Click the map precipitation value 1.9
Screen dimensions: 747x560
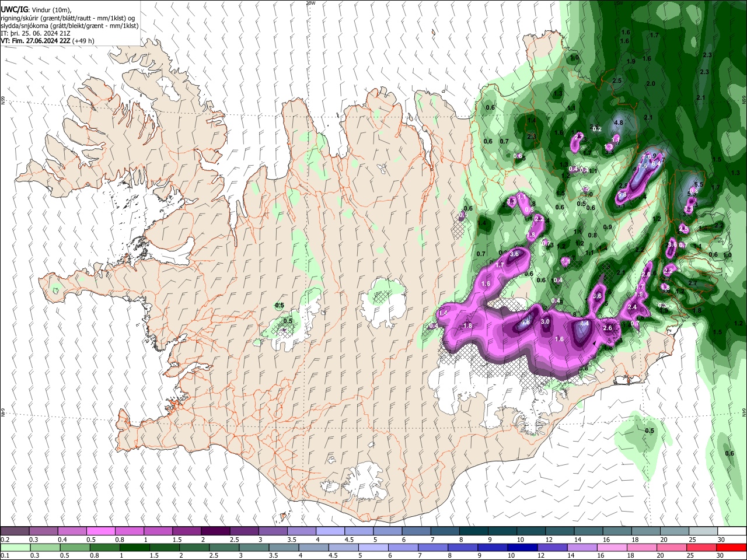631,61
